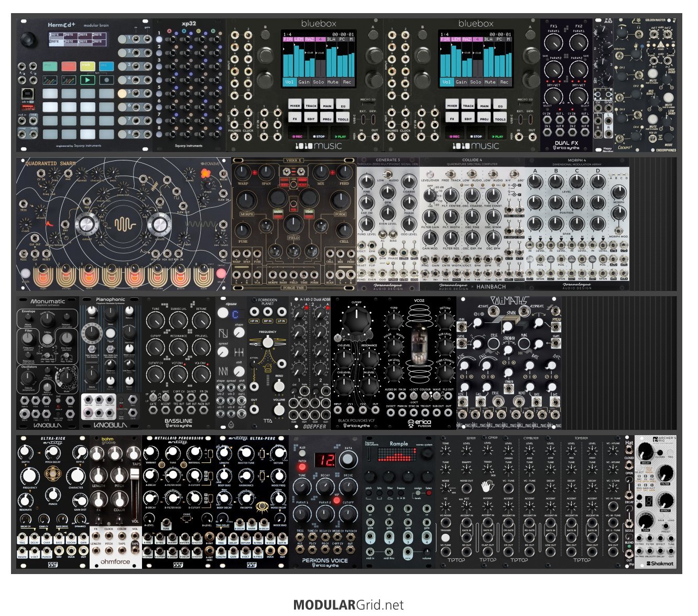Toggle the HP IN button on Forbidden Planet

(x=254, y=320)
